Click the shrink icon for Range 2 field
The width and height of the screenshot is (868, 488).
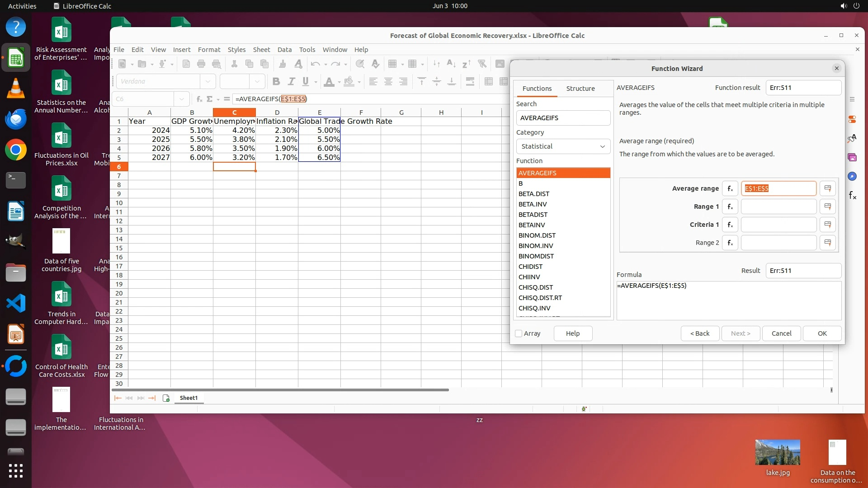pos(827,243)
